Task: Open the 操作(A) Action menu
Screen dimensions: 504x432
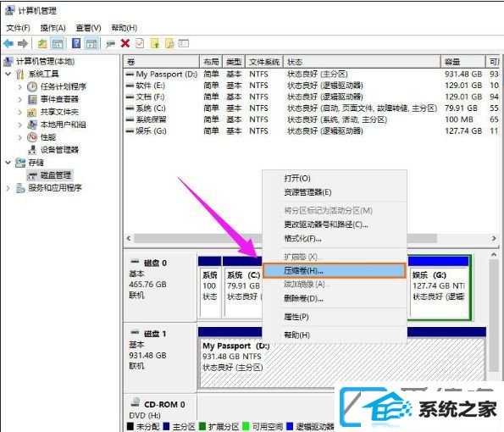Action: coord(53,28)
